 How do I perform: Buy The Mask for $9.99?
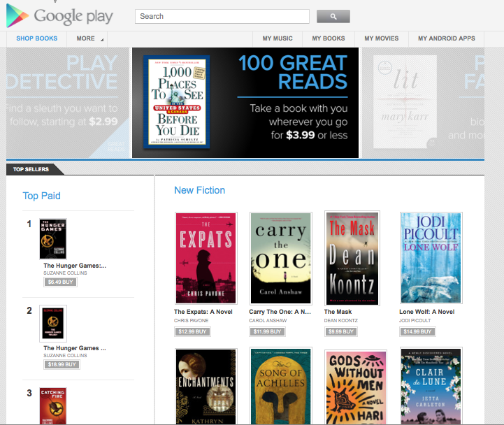pos(341,331)
